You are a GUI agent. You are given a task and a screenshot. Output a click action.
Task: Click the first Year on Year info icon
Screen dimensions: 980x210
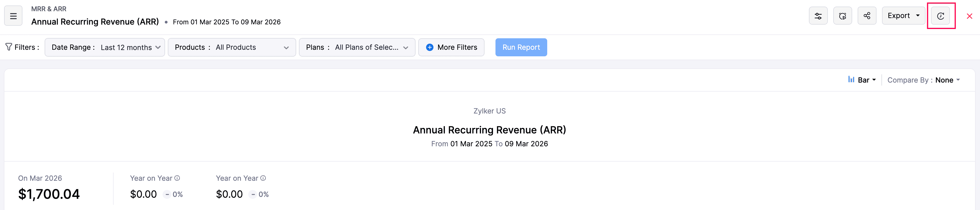[177, 178]
